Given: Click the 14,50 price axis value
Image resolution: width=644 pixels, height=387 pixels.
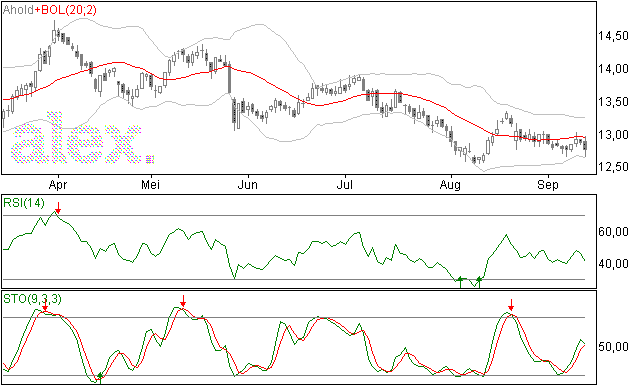Looking at the screenshot, I should [x=613, y=36].
